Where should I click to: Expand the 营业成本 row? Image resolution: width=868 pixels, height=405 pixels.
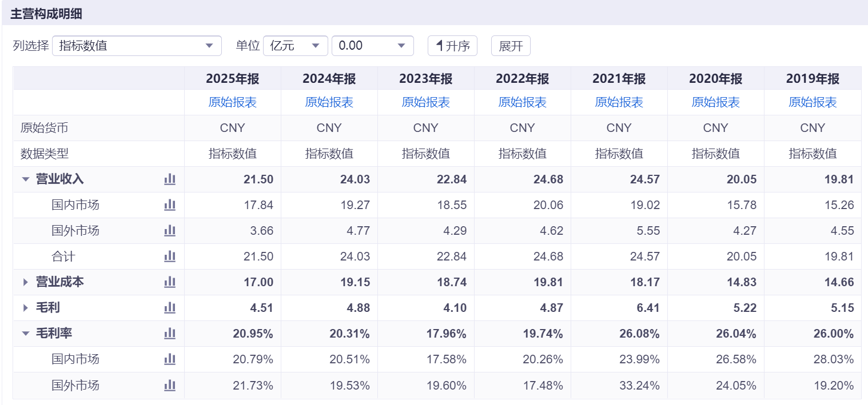tap(25, 282)
